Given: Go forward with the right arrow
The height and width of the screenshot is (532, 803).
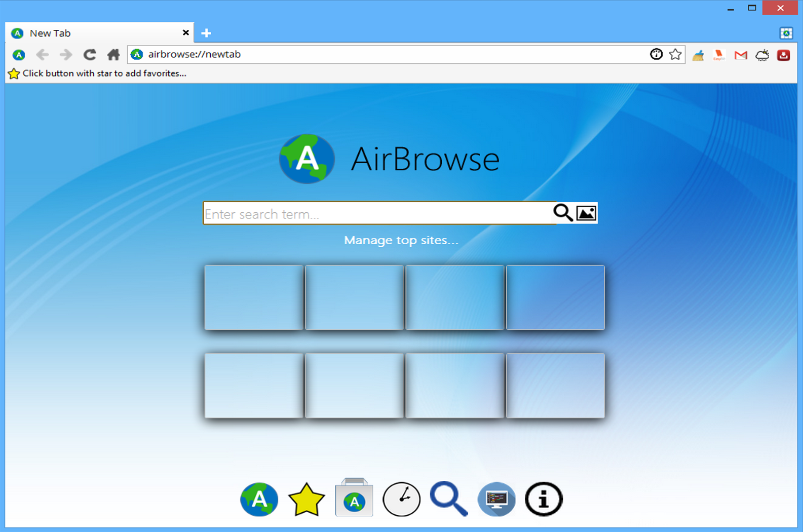Looking at the screenshot, I should click(65, 54).
